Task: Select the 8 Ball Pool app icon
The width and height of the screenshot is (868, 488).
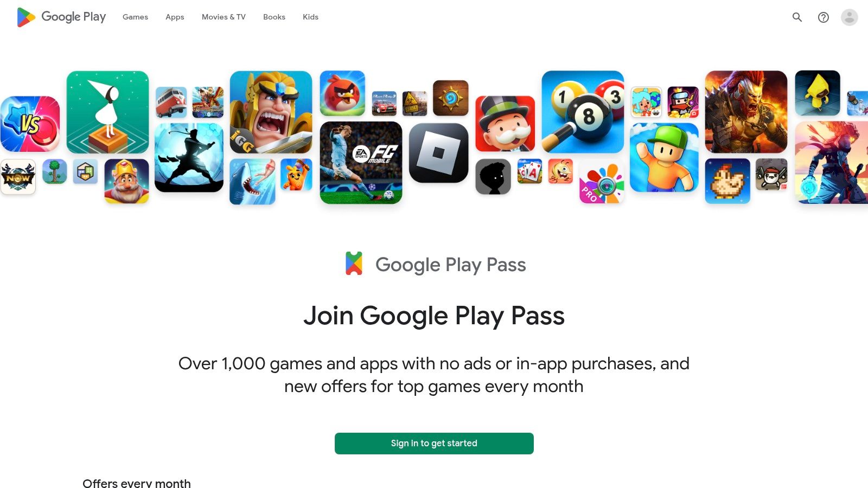Action: 583,112
